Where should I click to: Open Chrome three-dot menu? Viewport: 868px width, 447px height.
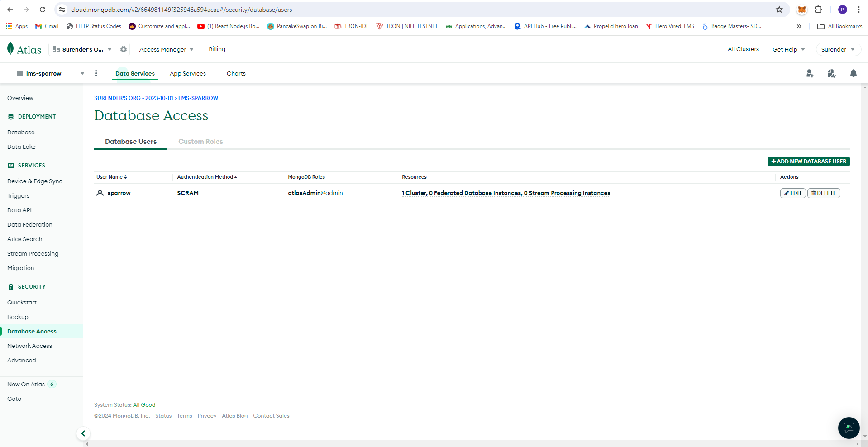(x=859, y=10)
